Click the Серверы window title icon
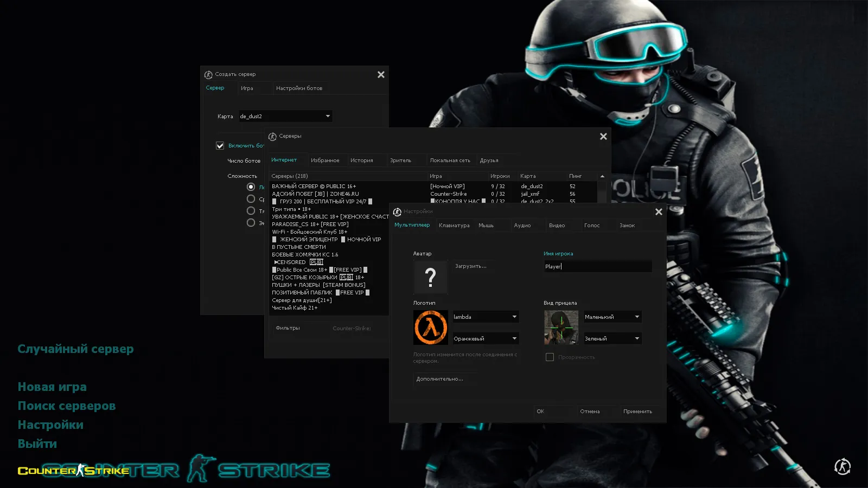 click(x=272, y=137)
